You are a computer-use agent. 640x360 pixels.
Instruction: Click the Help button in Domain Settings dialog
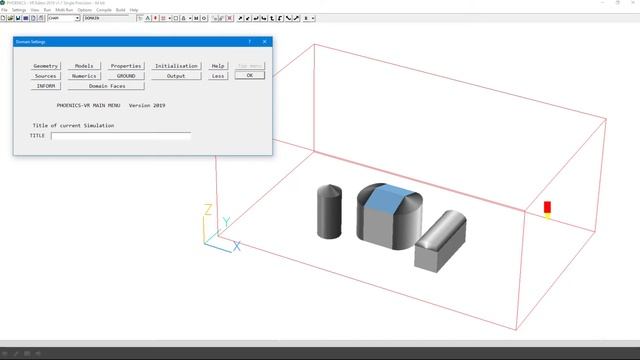(218, 66)
